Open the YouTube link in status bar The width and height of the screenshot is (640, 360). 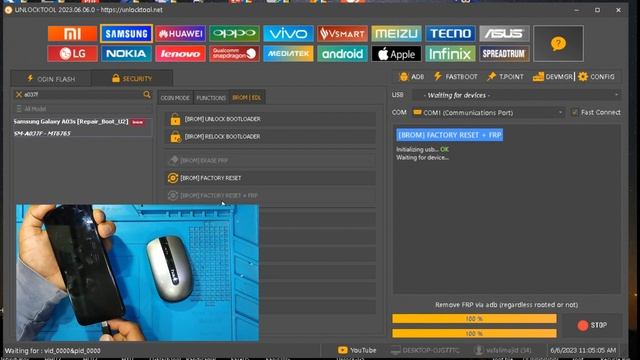pyautogui.click(x=357, y=350)
